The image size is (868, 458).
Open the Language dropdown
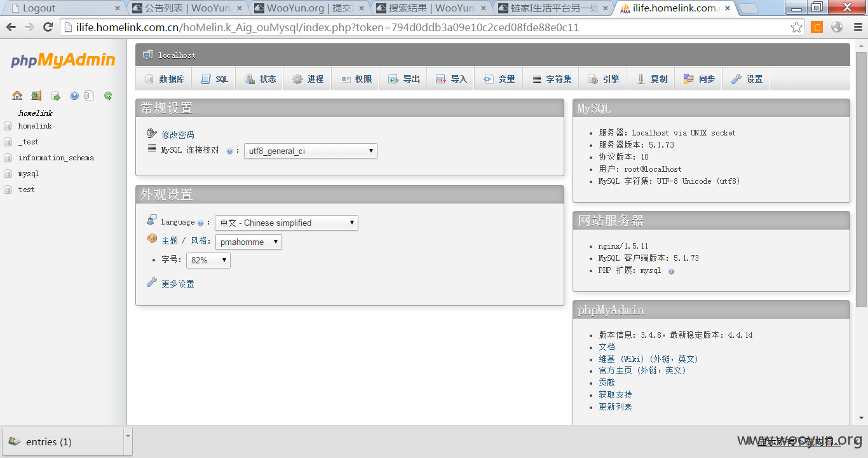pos(287,223)
